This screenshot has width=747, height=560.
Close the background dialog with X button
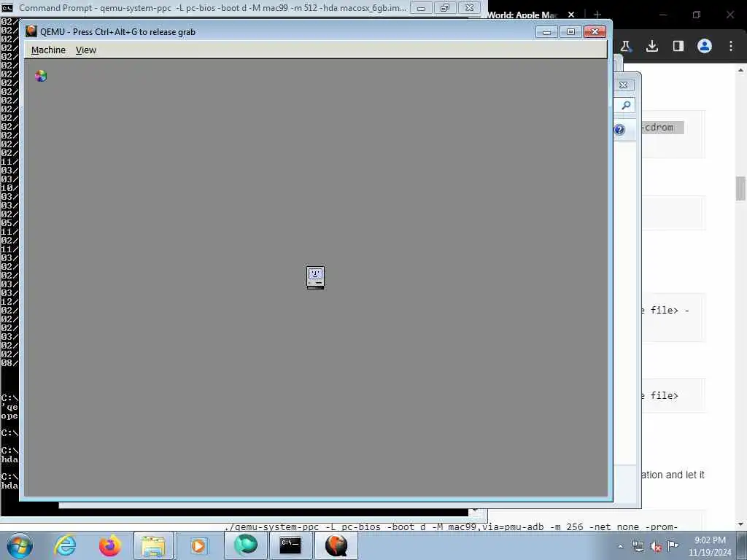coord(623,85)
